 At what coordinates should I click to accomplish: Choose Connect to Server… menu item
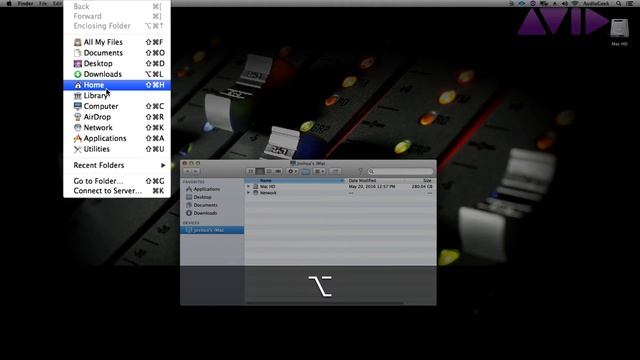pyautogui.click(x=117, y=191)
